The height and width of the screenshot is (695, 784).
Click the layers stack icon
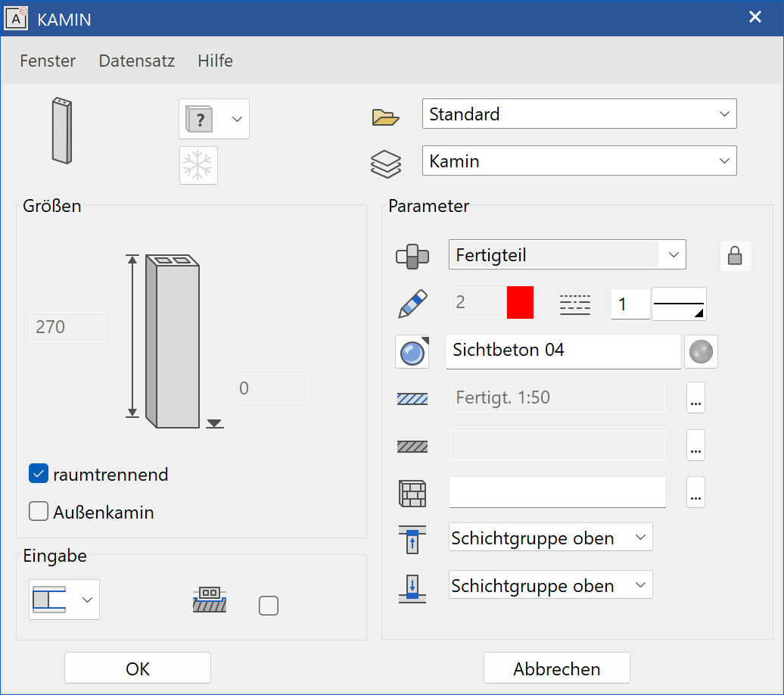(x=385, y=163)
